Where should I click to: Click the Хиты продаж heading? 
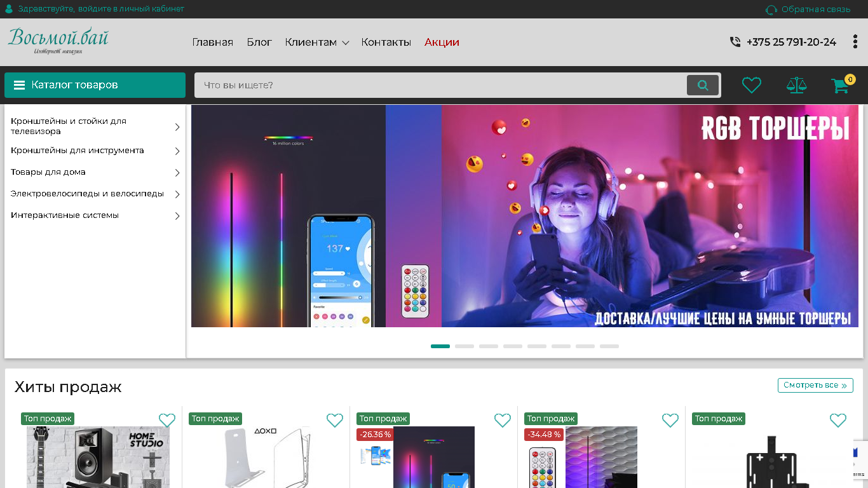[68, 387]
